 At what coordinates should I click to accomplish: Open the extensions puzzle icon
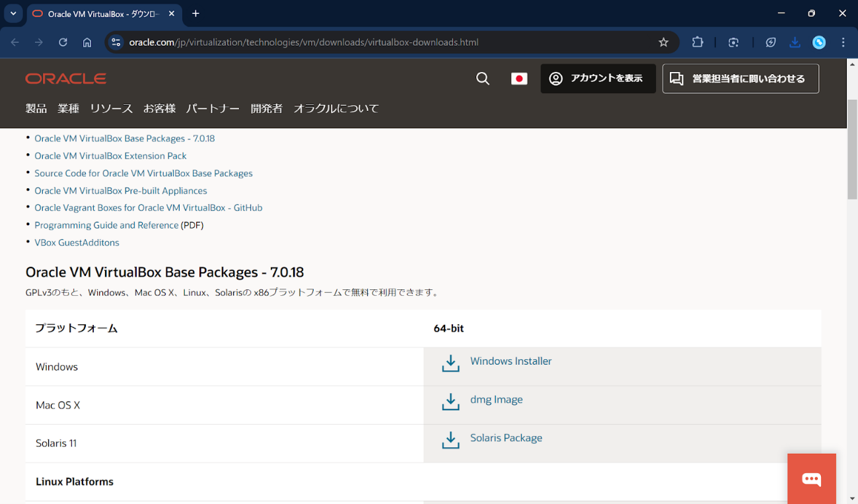[697, 42]
